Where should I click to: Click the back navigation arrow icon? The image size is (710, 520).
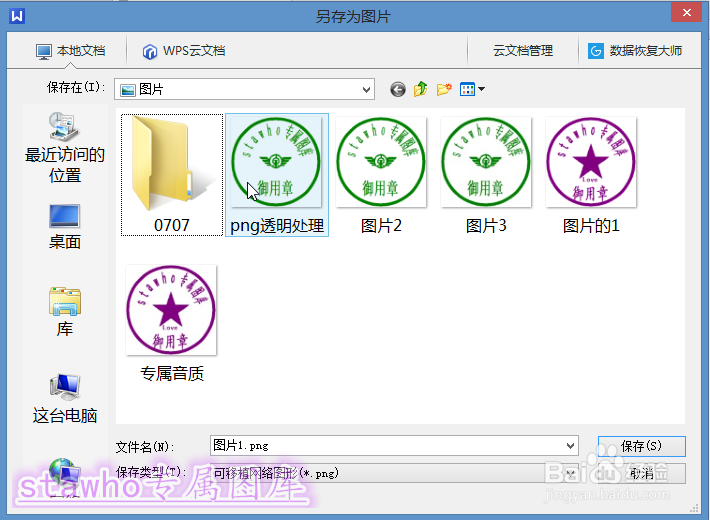coord(398,89)
